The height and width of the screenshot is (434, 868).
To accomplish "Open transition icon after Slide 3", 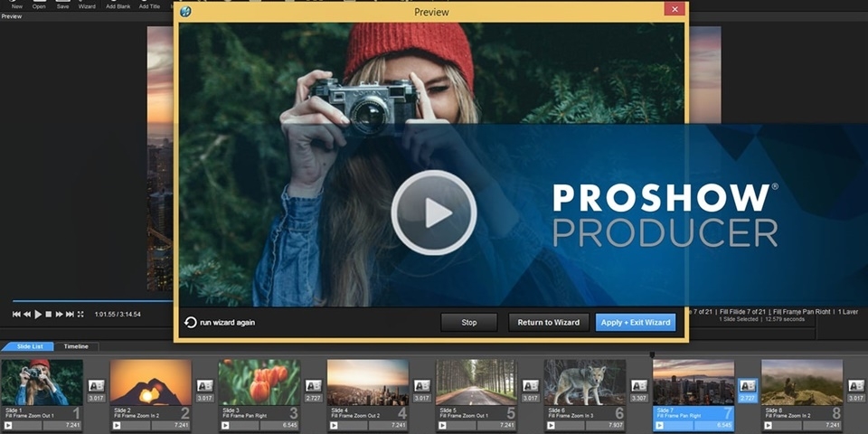I will [x=314, y=386].
